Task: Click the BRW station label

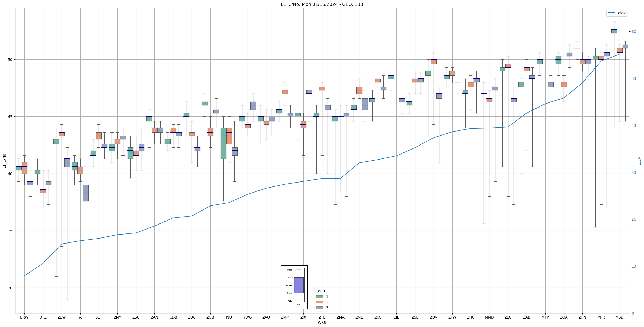Action: click(x=24, y=317)
